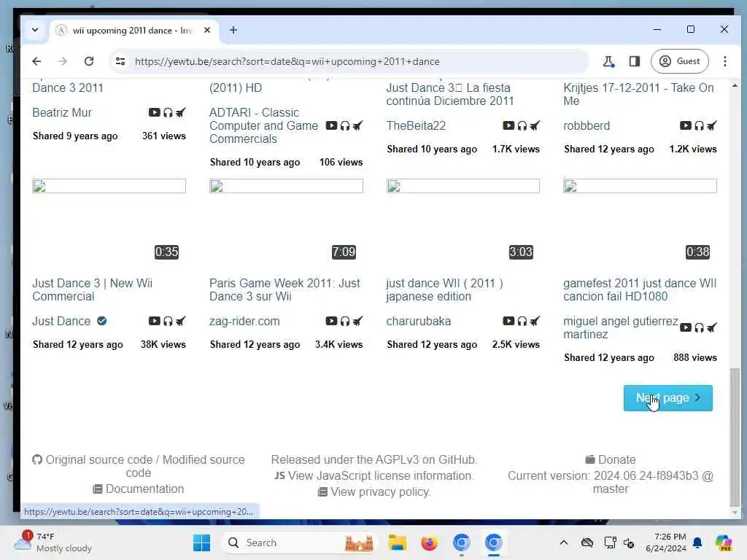Open just dance WII (2011) japanese edition
Viewport: 747px width, 560px height.
444,289
